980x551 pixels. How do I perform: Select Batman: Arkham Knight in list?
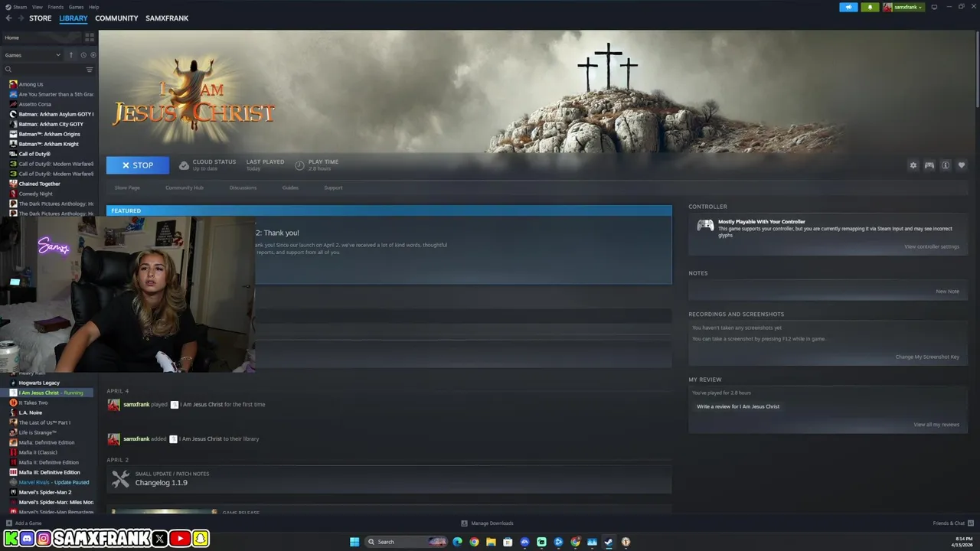click(x=48, y=144)
